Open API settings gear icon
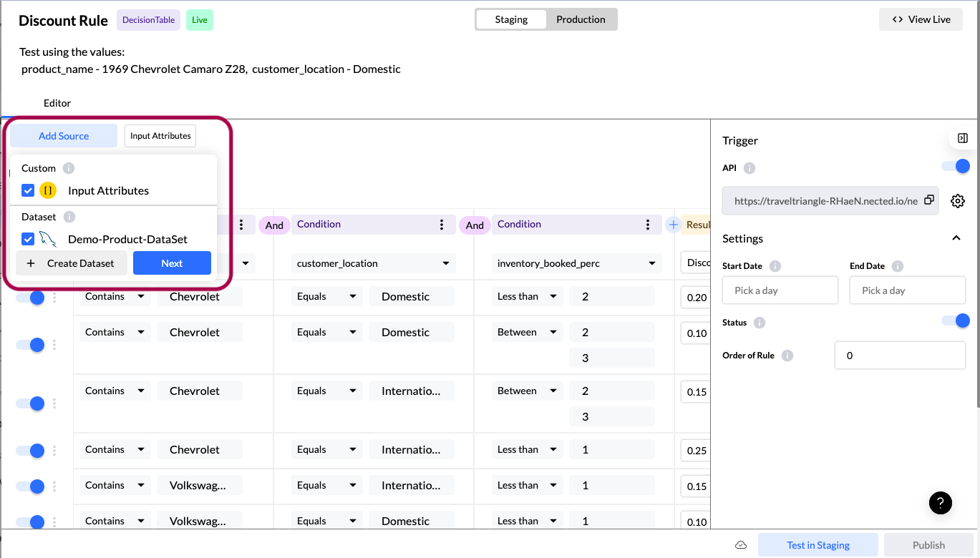 coord(958,201)
